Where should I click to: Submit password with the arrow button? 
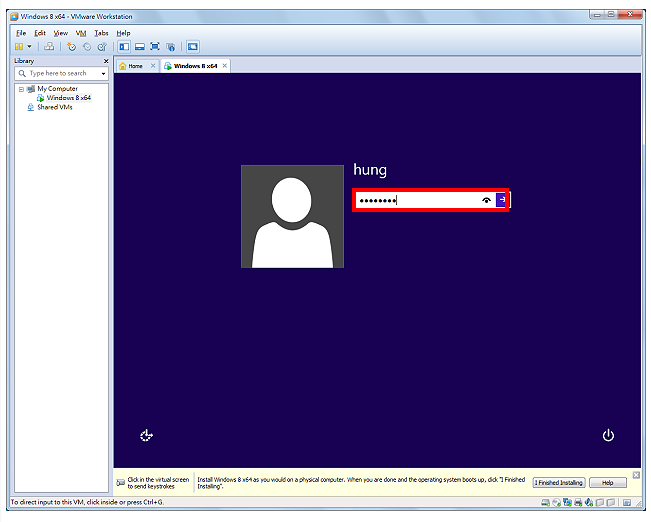[502, 200]
